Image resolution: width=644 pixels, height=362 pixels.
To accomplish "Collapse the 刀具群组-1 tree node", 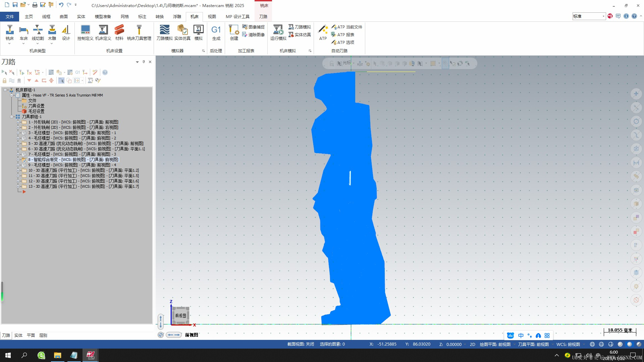I will pos(12,117).
